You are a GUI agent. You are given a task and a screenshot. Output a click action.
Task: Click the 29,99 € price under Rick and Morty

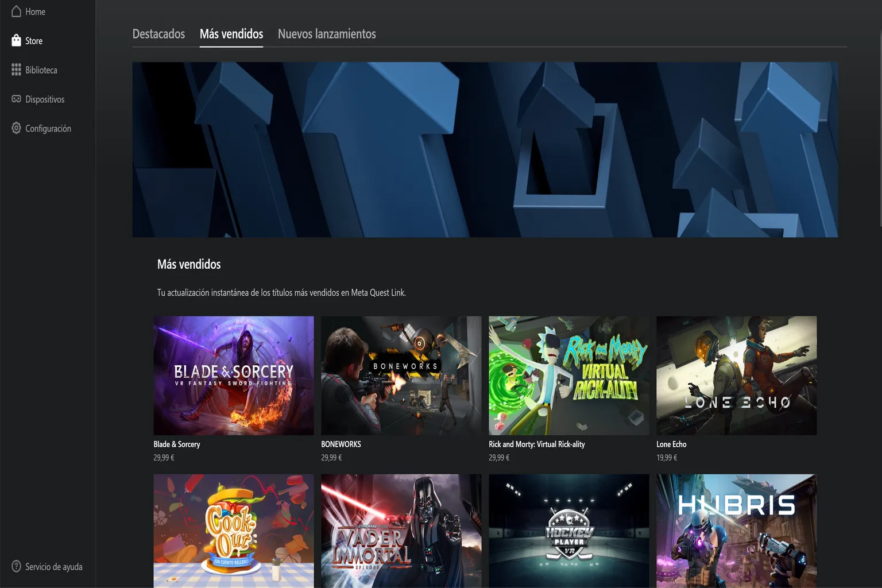click(x=499, y=458)
